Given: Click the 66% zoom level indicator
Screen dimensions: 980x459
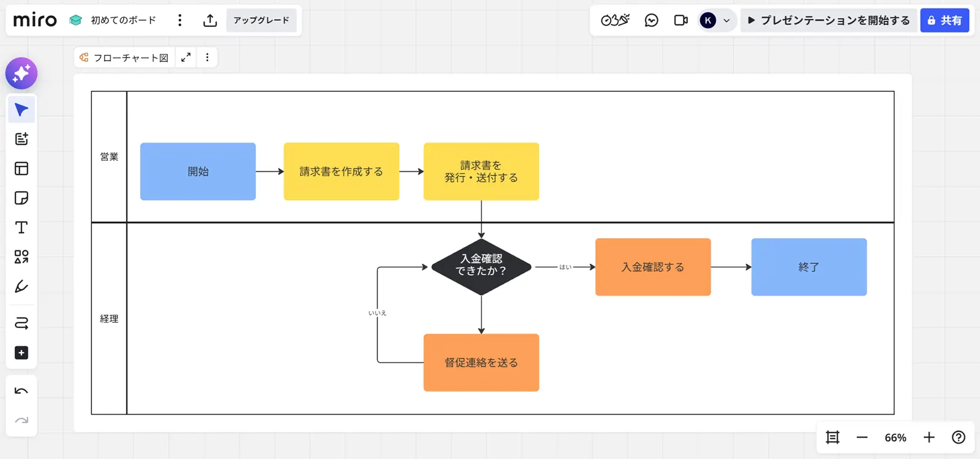Looking at the screenshot, I should (895, 438).
